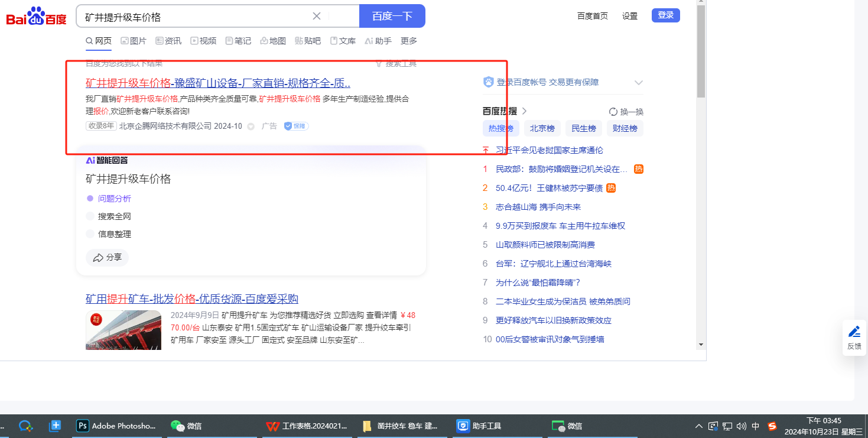Click the Baidu logo
Image resolution: width=868 pixels, height=438 pixels.
point(37,17)
